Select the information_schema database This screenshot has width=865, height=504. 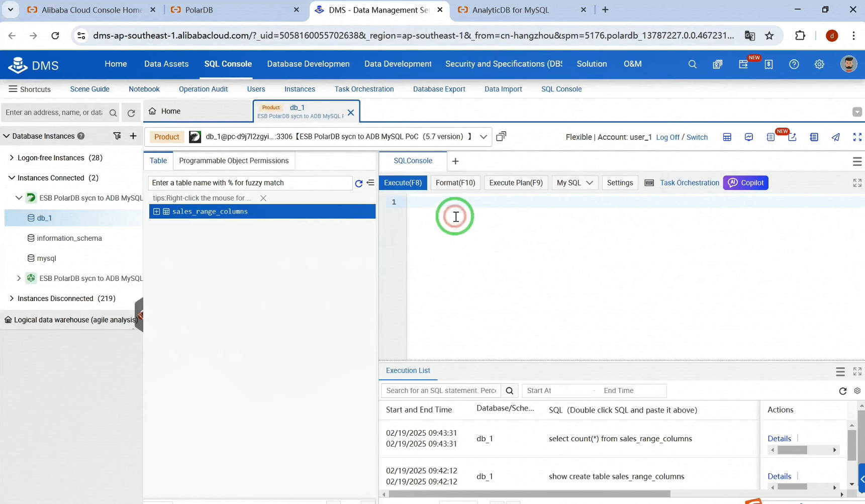pos(69,238)
